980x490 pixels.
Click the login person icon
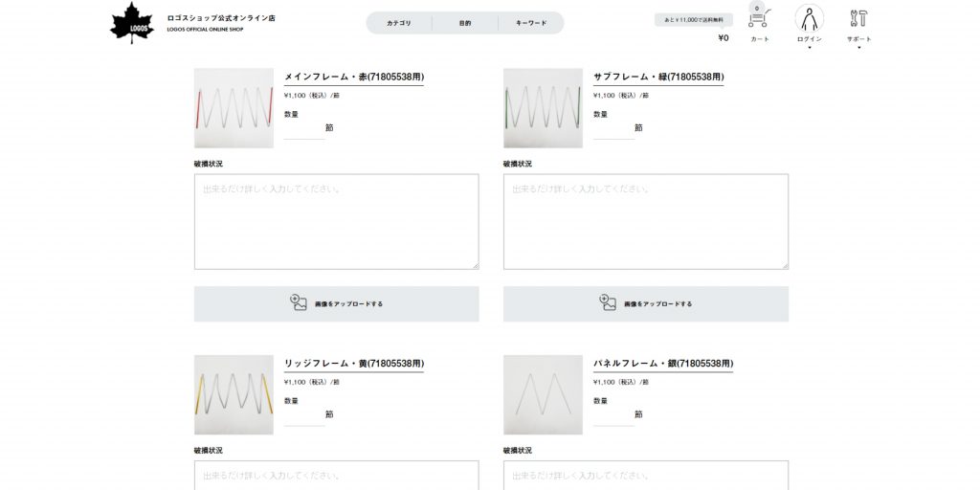click(810, 18)
